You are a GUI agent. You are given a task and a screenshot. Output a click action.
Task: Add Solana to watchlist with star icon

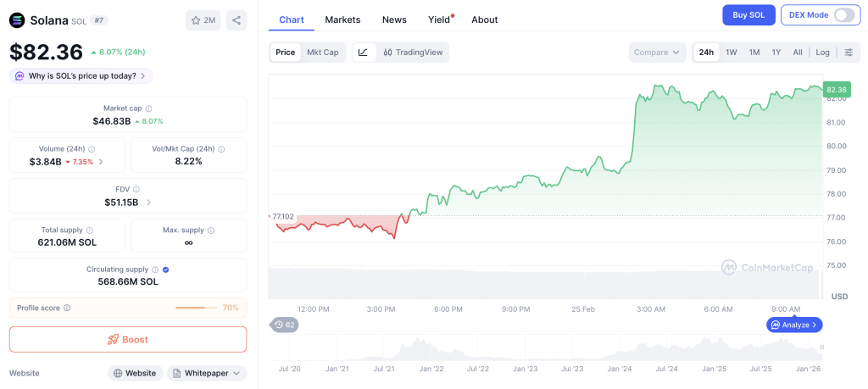tap(203, 20)
